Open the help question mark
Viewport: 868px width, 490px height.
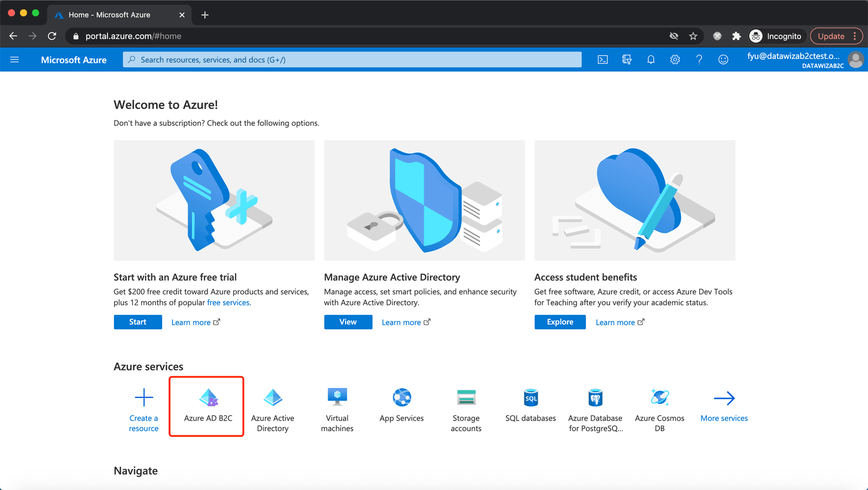coord(699,60)
